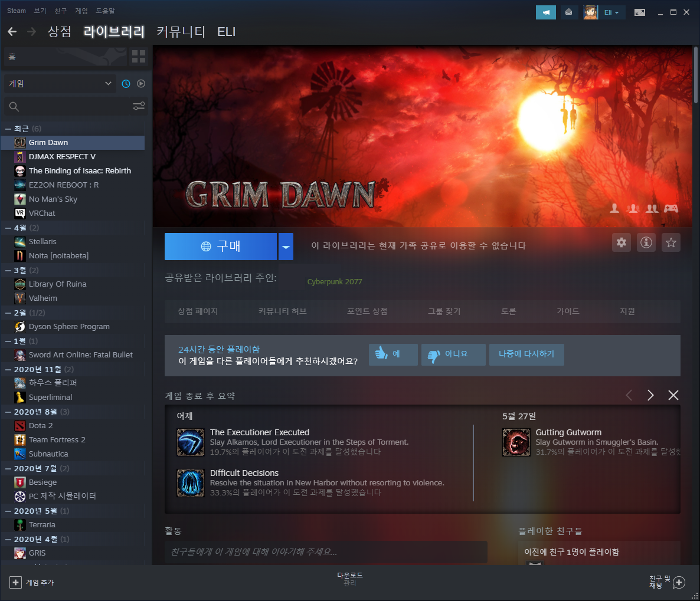The width and height of the screenshot is (700, 601).
Task: Open the 지원 link
Action: [627, 311]
